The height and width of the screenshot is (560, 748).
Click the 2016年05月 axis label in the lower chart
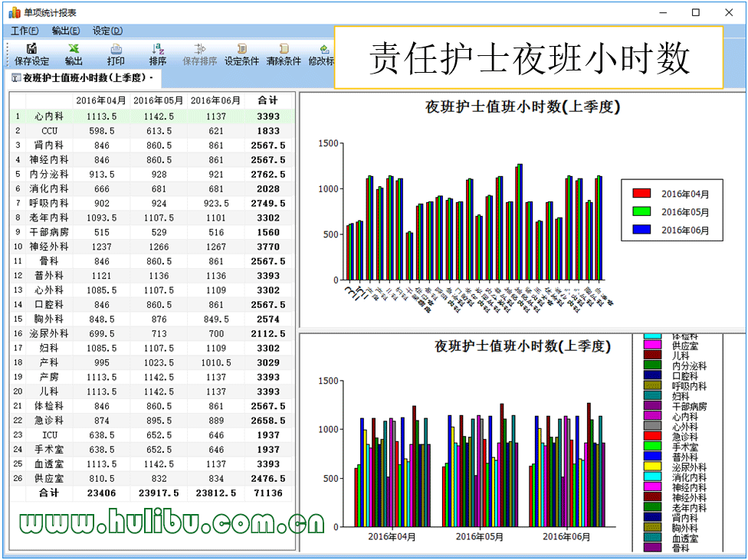(479, 536)
